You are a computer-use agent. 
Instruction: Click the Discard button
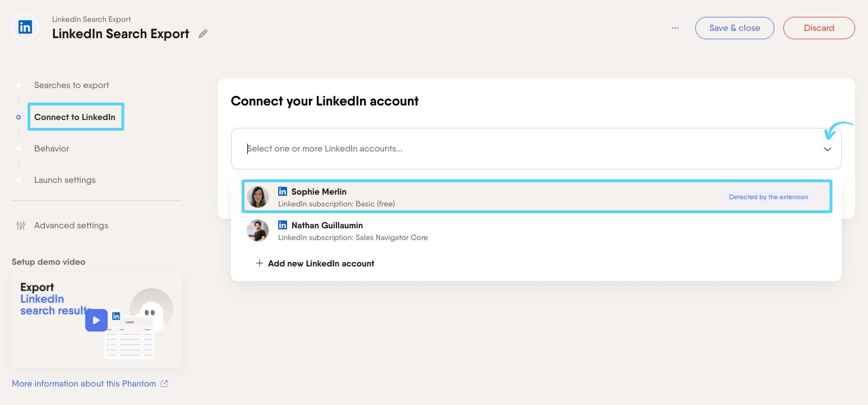pyautogui.click(x=819, y=28)
